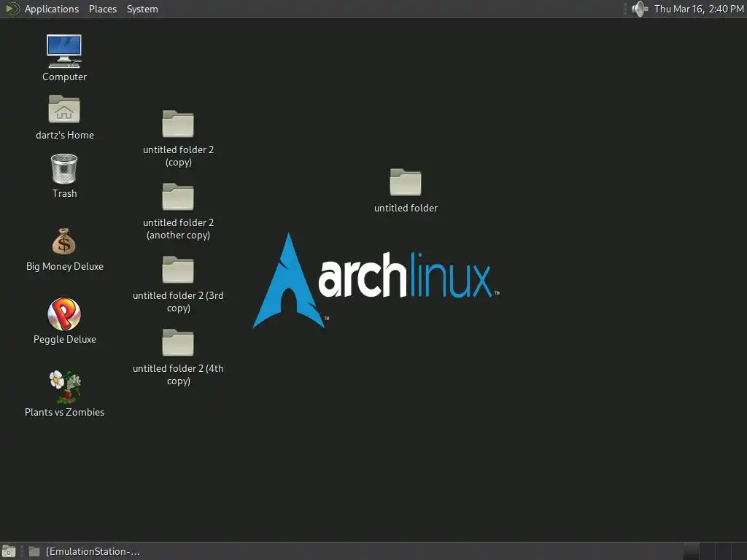Select the Plants vs Zombies launcher

click(x=65, y=386)
